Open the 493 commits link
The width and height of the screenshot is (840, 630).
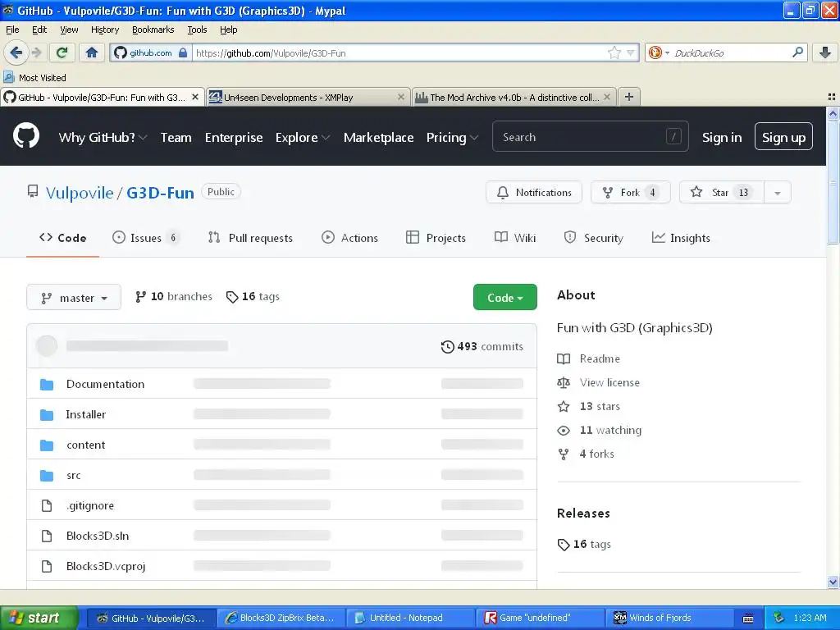point(482,347)
